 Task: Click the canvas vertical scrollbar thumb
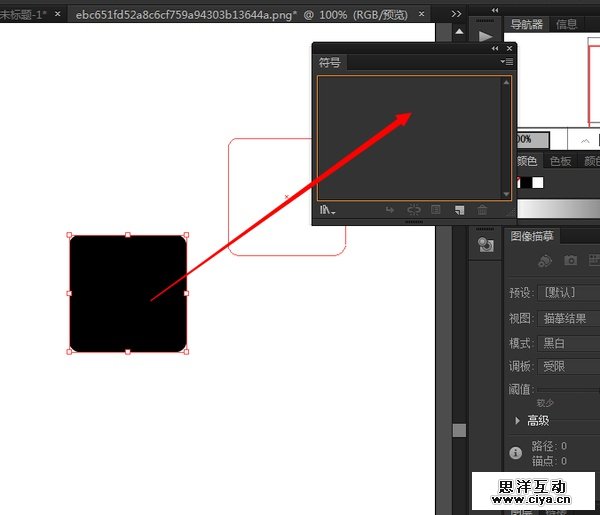tap(459, 430)
